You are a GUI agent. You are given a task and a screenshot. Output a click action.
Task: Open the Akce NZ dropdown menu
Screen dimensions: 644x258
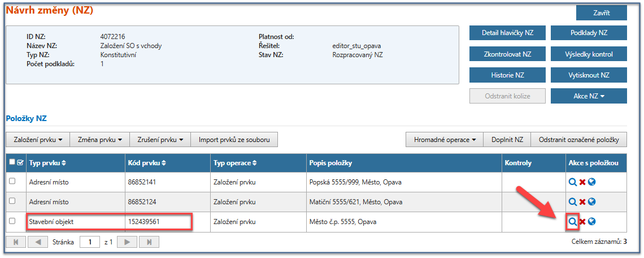pyautogui.click(x=589, y=96)
